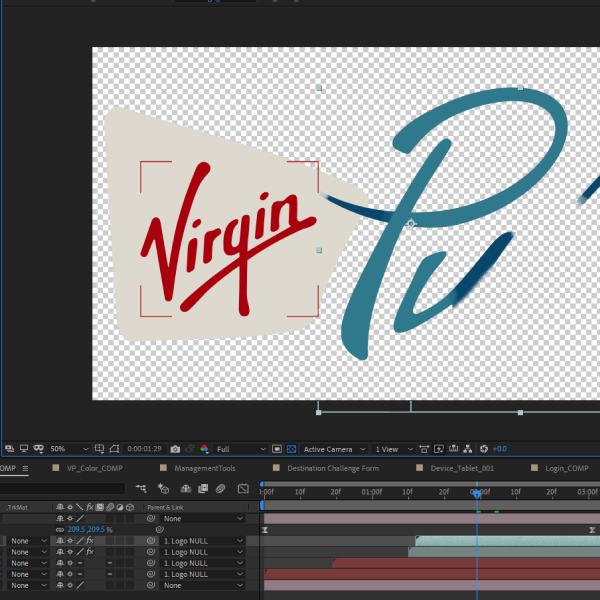Open TrkMat None dropdown on bottom row
The image size is (600, 600).
(x=28, y=585)
